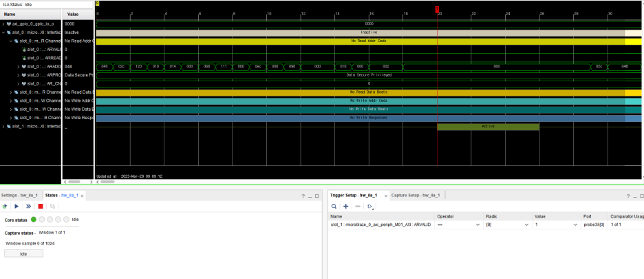Sort by Operator column header

coord(459,216)
